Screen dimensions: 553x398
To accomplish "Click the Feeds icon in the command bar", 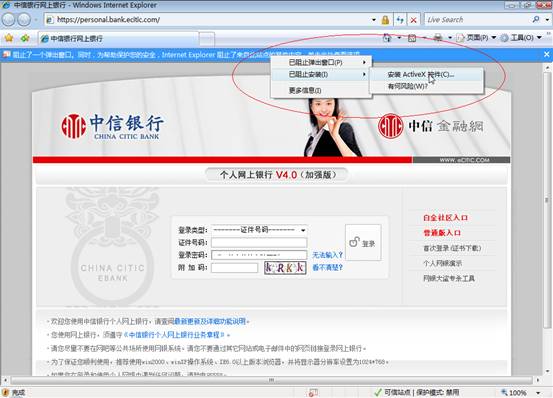I will click(412, 37).
